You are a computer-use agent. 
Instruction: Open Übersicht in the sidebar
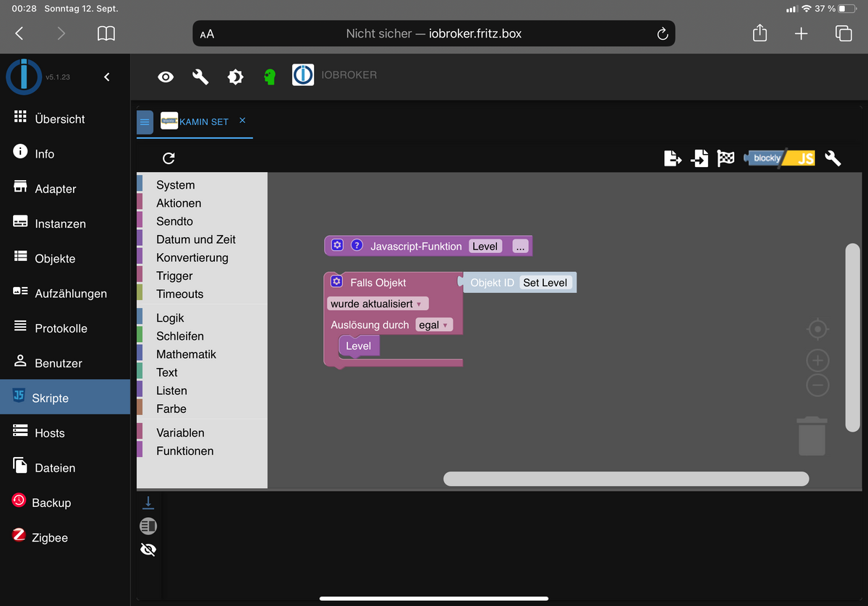point(65,119)
